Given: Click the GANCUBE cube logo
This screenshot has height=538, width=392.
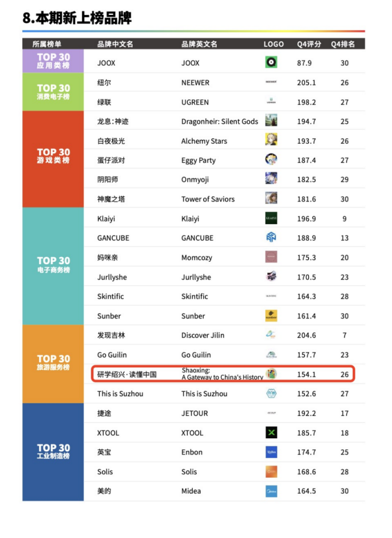Looking at the screenshot, I should click(271, 238).
